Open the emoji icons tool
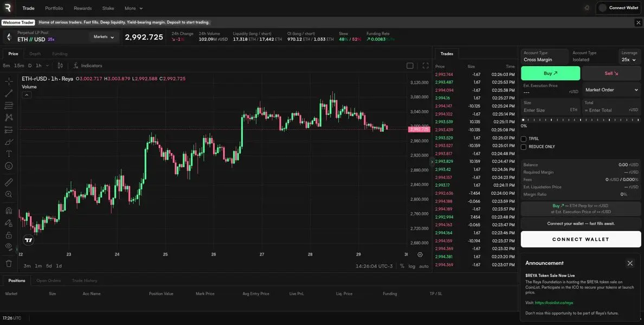The image size is (644, 325). [x=9, y=166]
